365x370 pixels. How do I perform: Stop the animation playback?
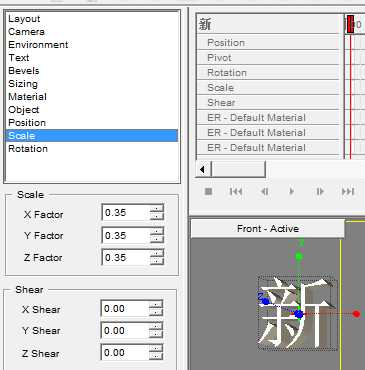click(x=209, y=191)
